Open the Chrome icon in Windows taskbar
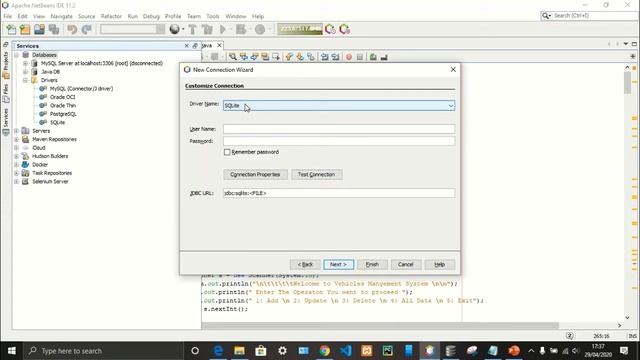The image size is (640, 360). coord(325,351)
